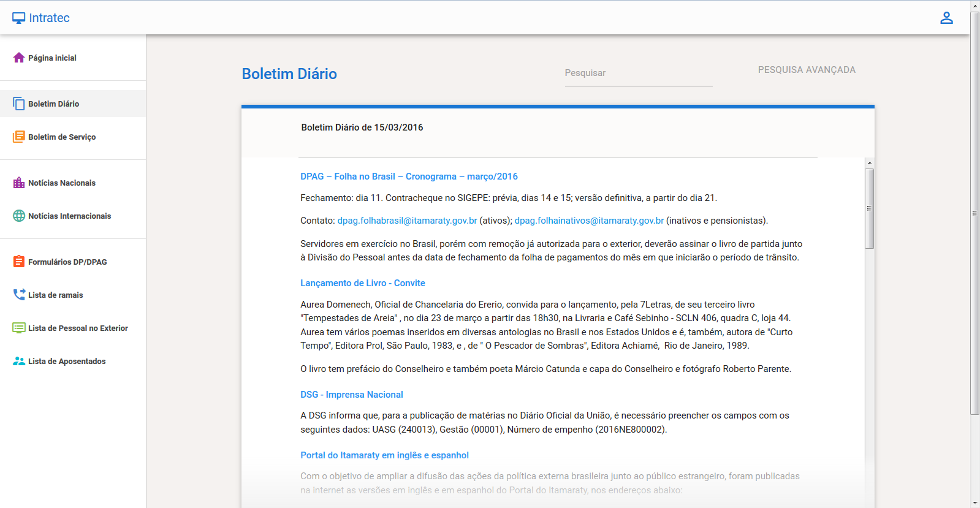Focus the Pesquisar search field
The image size is (980, 508).
click(639, 73)
